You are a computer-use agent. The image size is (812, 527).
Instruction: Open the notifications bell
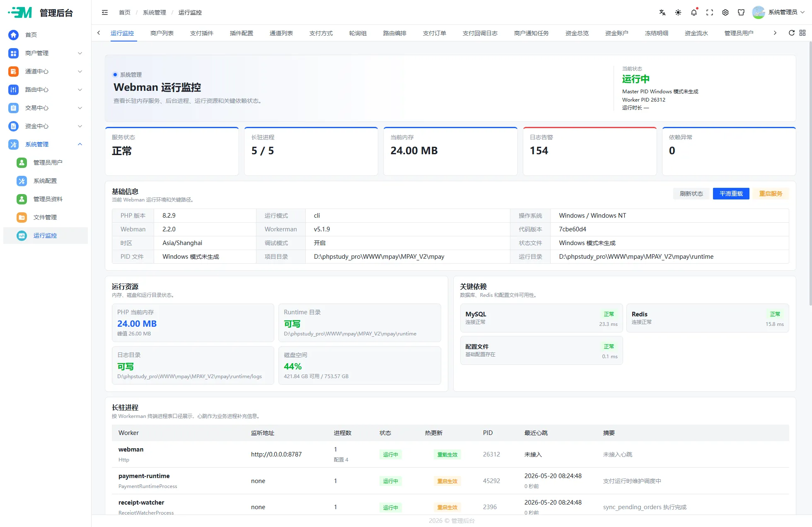click(x=694, y=12)
